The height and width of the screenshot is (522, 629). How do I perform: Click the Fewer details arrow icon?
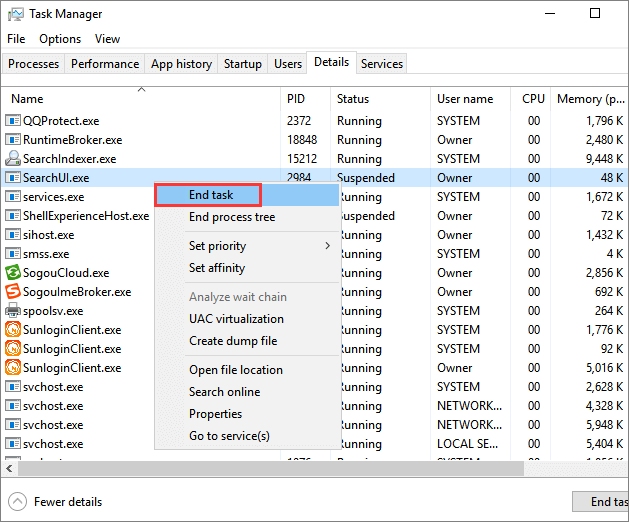tap(17, 502)
